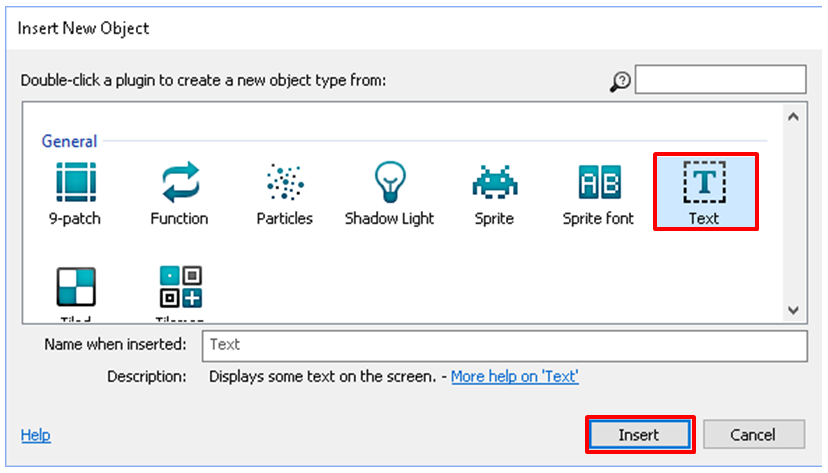Select the Particles plugin icon
828x473 pixels.
click(x=285, y=183)
